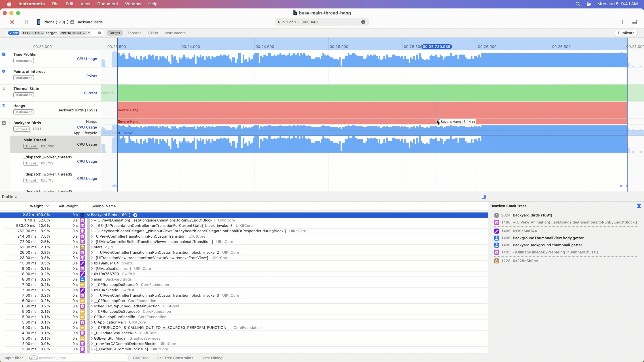
Task: Collapse the Backyard Birds process track
Action: (10, 123)
